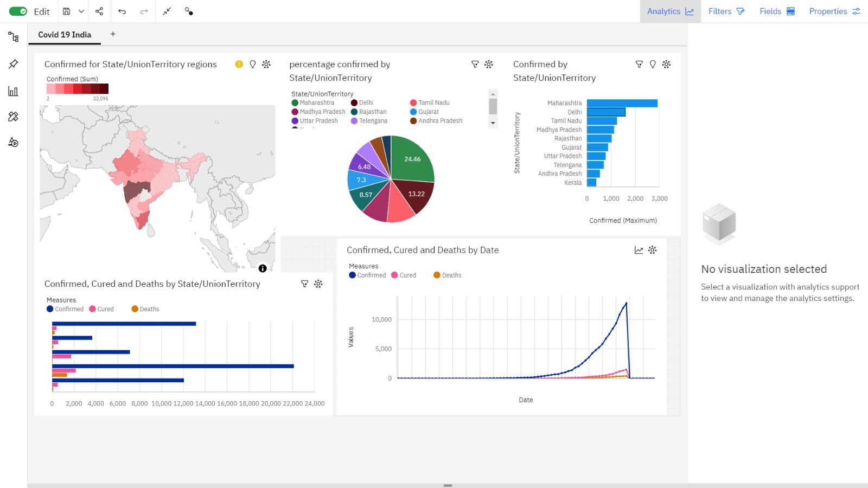
Task: Open settings on the 'Confirmed, Cured and Deaths by Date' chart
Action: (x=652, y=250)
